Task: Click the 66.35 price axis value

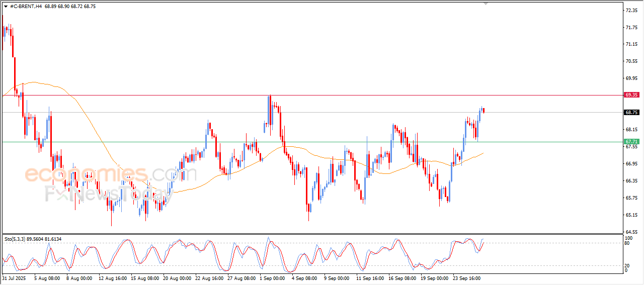Action: coord(631,181)
